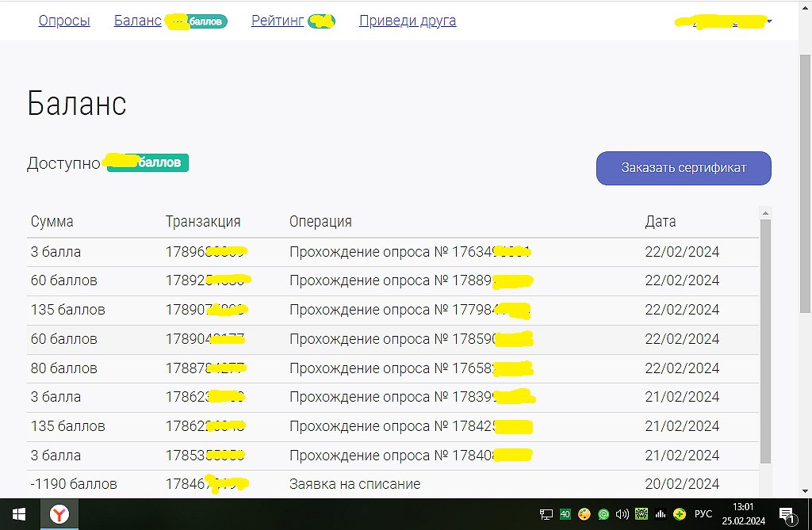
Task: Open the Приведи друга link
Action: (x=408, y=21)
